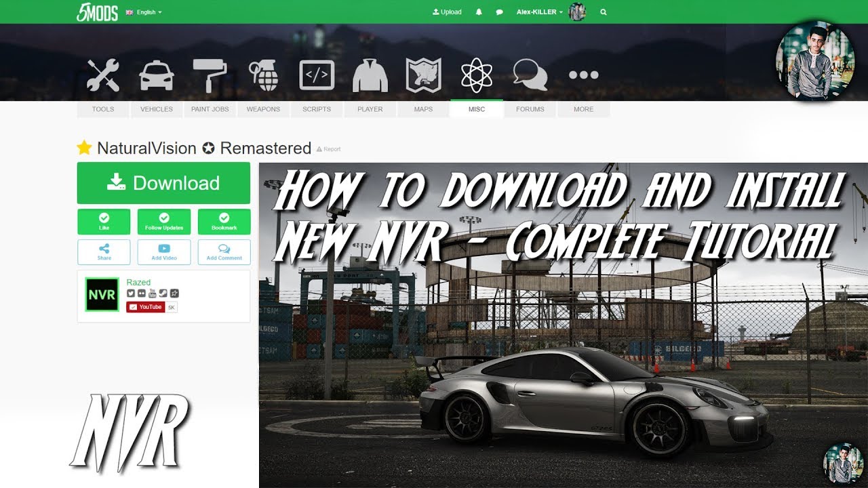Expand the English language dropdown
This screenshot has width=868, height=488.
pos(144,12)
